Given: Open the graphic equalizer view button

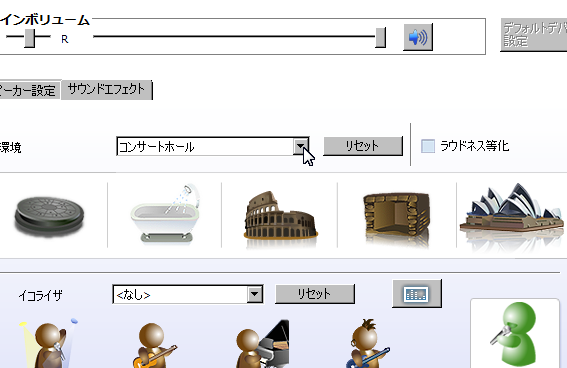Looking at the screenshot, I should 417,294.
